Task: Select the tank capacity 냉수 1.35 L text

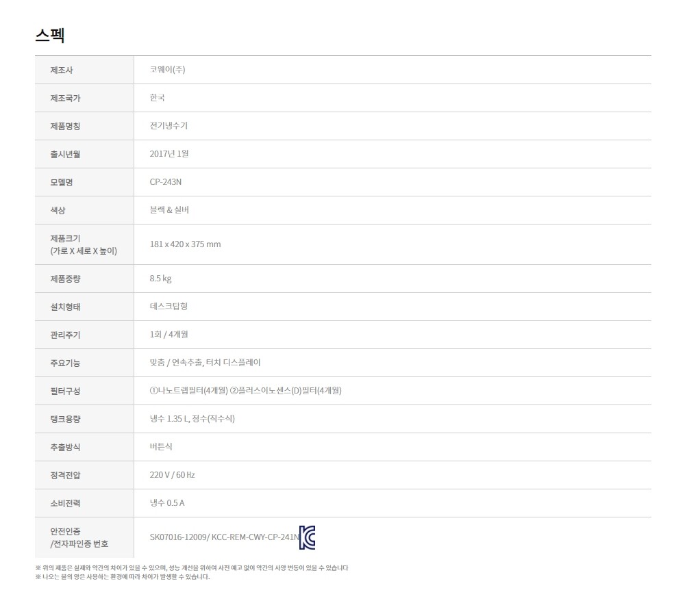Action: (x=169, y=419)
